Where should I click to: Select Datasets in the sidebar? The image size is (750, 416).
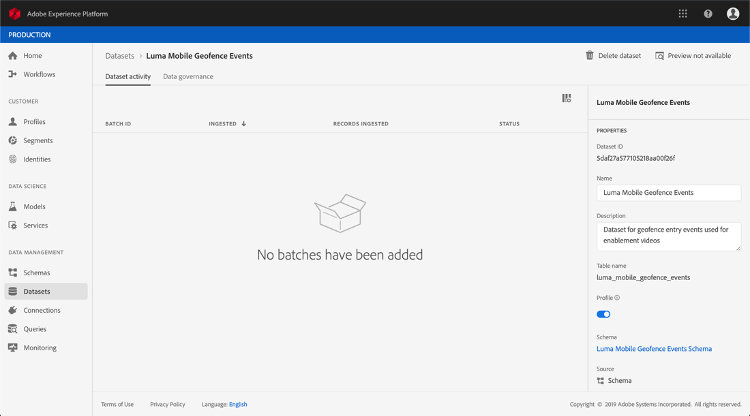click(x=46, y=291)
